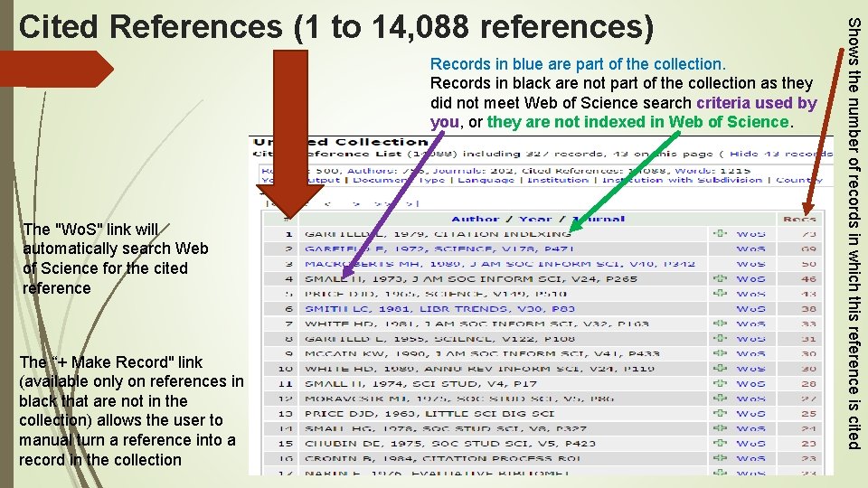Open blue record MACROBERTS MH, 1989
This screenshot has height=488, width=868.
pos(500,264)
